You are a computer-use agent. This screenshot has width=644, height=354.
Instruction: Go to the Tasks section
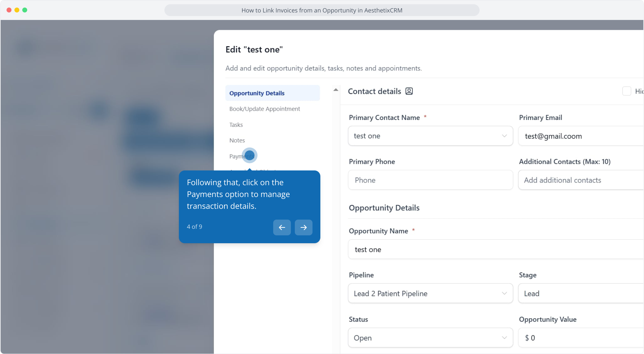click(236, 125)
